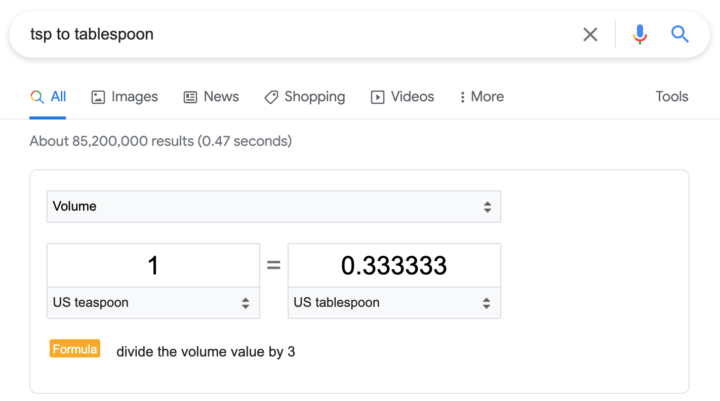Click the tablespoon value field showing 0.333333

[394, 265]
